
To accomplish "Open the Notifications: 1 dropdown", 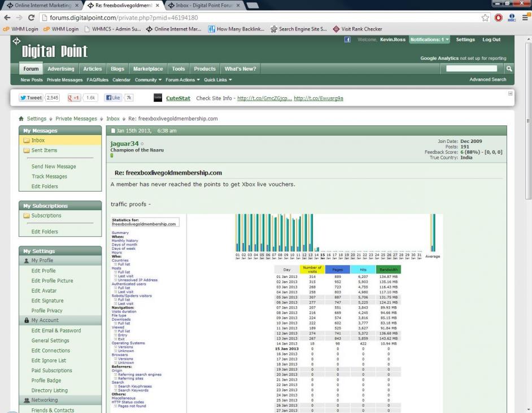I will coord(429,40).
